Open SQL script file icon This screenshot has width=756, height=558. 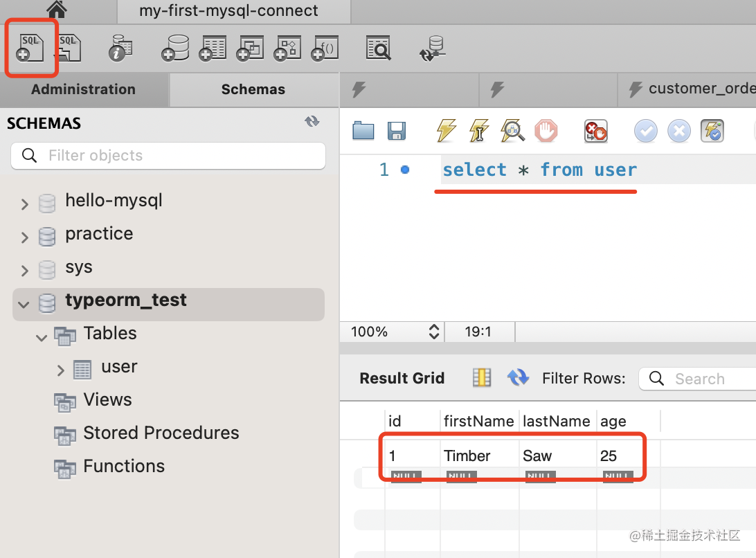(x=69, y=48)
